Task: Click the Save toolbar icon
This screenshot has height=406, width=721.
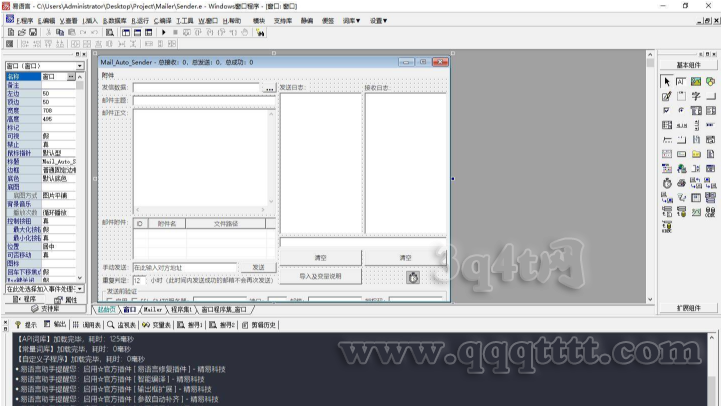Action: [33, 32]
